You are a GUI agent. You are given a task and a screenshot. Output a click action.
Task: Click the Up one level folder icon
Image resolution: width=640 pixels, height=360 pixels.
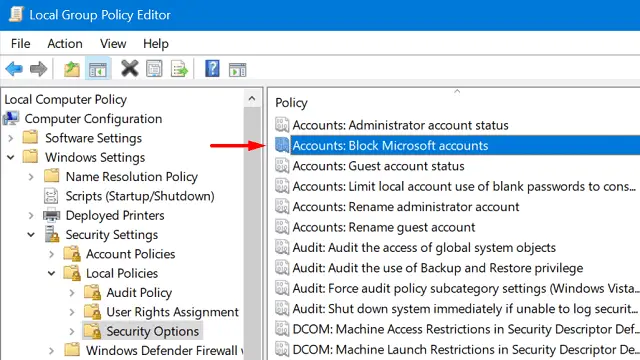click(x=72, y=69)
